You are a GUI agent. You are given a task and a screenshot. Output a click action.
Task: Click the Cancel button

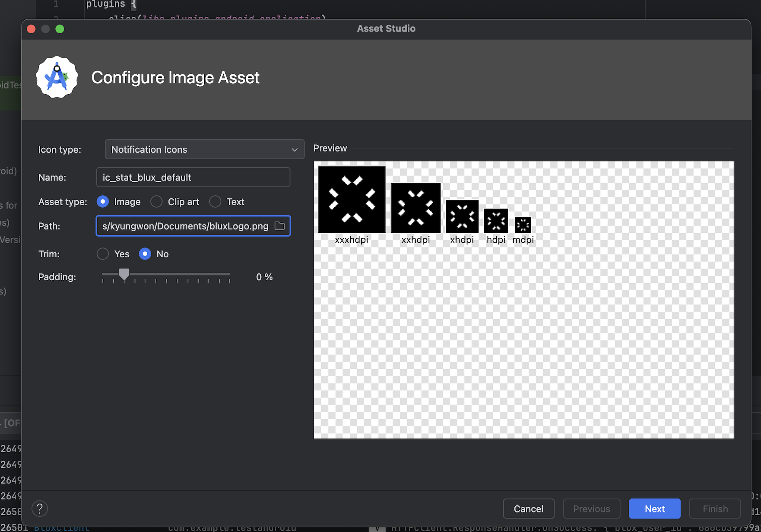point(529,509)
